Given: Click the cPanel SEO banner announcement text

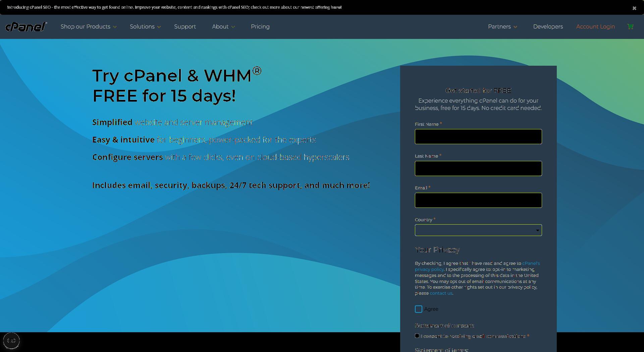Looking at the screenshot, I should [174, 7].
